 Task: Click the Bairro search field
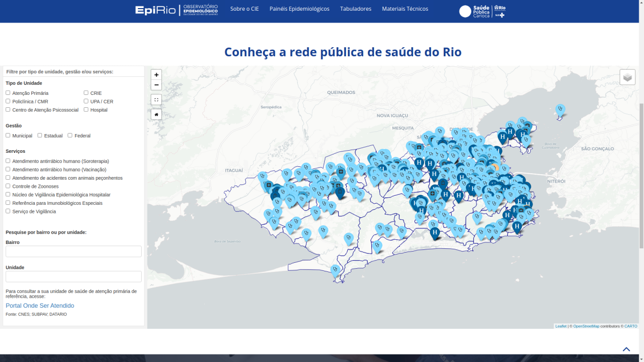pos(74,252)
